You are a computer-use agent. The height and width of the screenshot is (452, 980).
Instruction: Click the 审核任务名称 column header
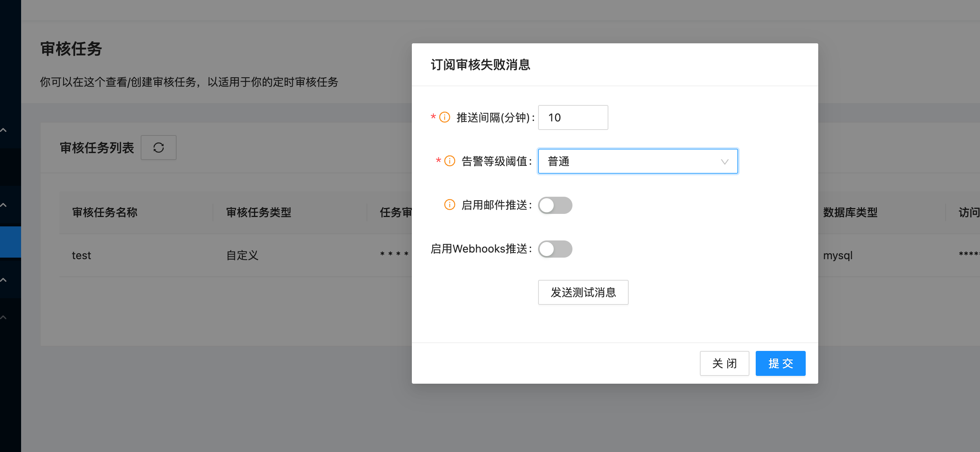tap(104, 212)
